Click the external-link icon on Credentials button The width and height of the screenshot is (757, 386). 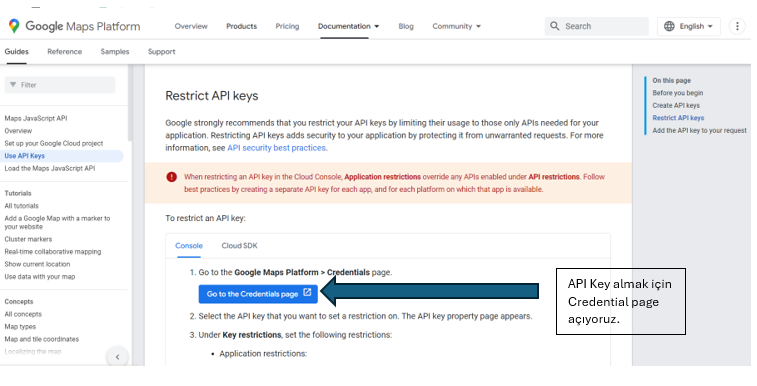tap(307, 293)
